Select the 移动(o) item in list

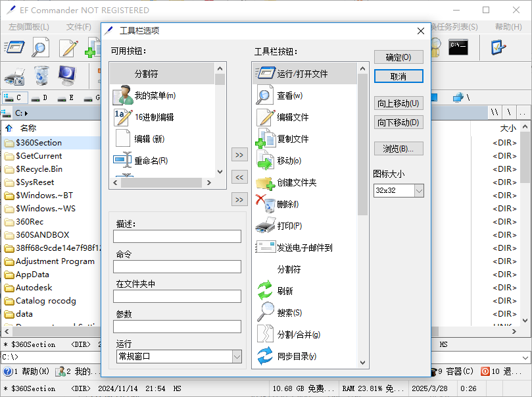point(304,161)
